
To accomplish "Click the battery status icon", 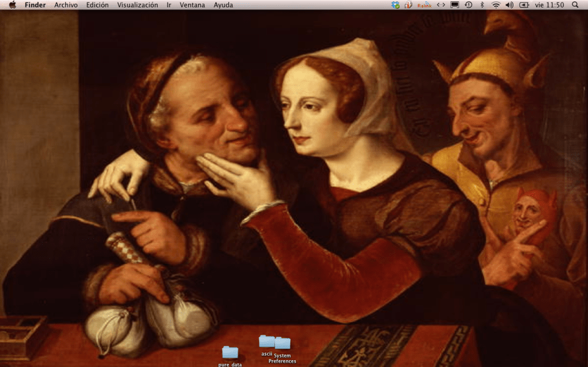I will coord(525,5).
